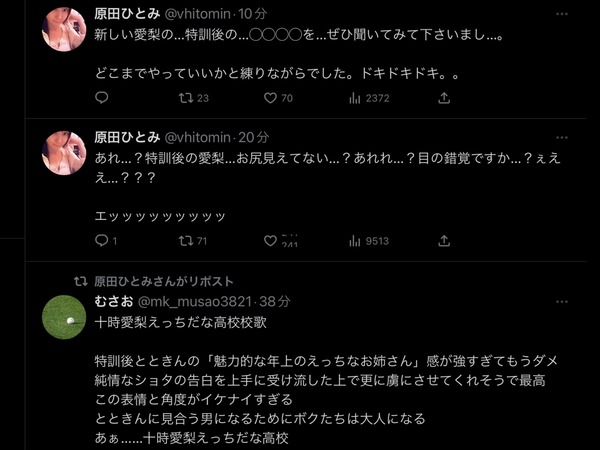600x450 pixels.
Task: Reply to the 10分 post by 原田ひとみ
Action: [x=101, y=98]
